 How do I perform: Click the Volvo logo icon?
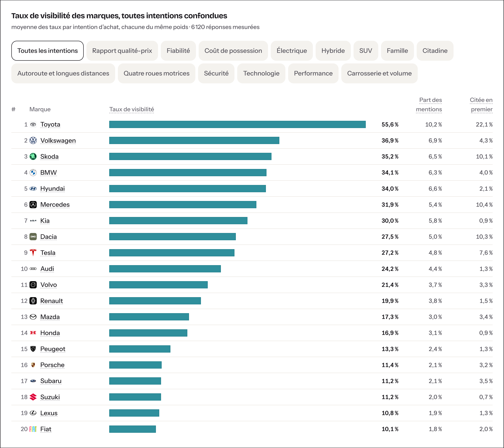[x=33, y=285]
